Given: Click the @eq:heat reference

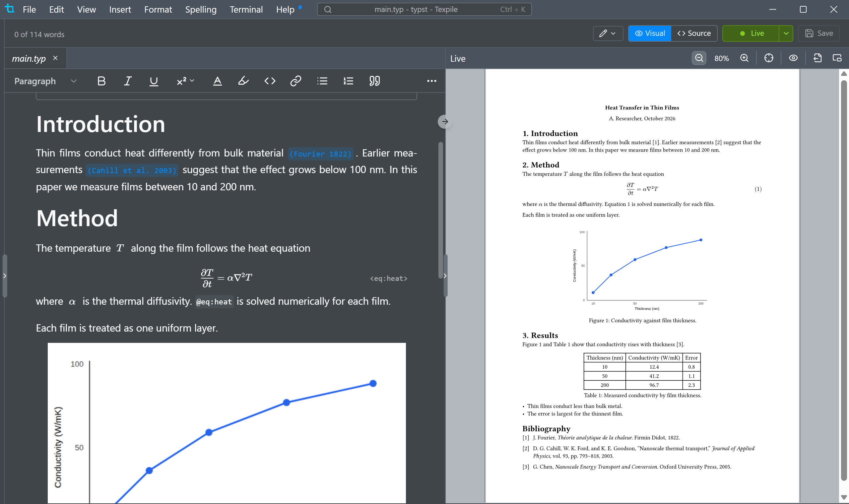Looking at the screenshot, I should pyautogui.click(x=214, y=302).
